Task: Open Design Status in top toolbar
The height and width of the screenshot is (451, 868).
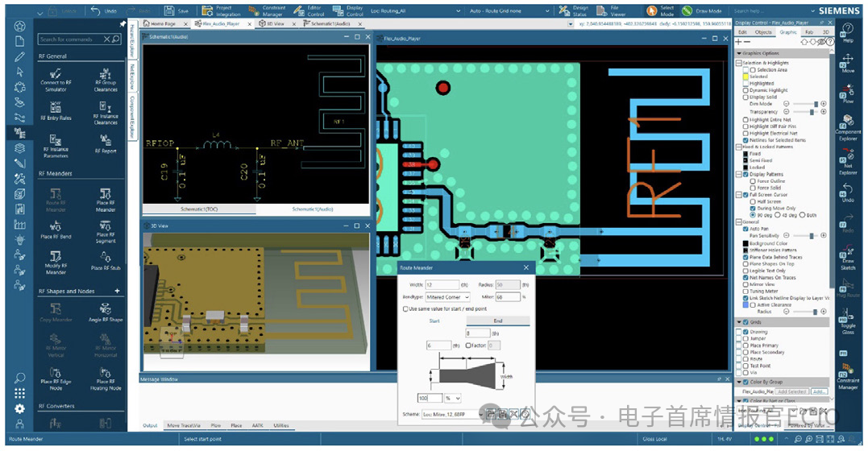Action: pos(574,11)
